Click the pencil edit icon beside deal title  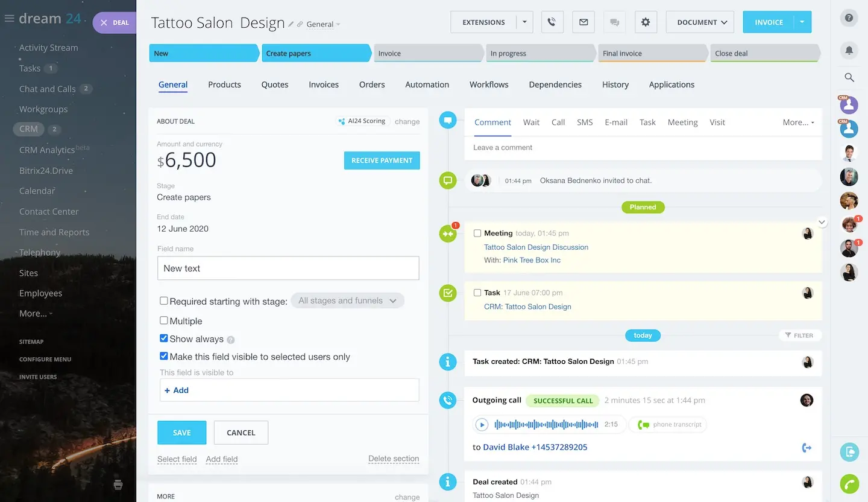tap(291, 24)
